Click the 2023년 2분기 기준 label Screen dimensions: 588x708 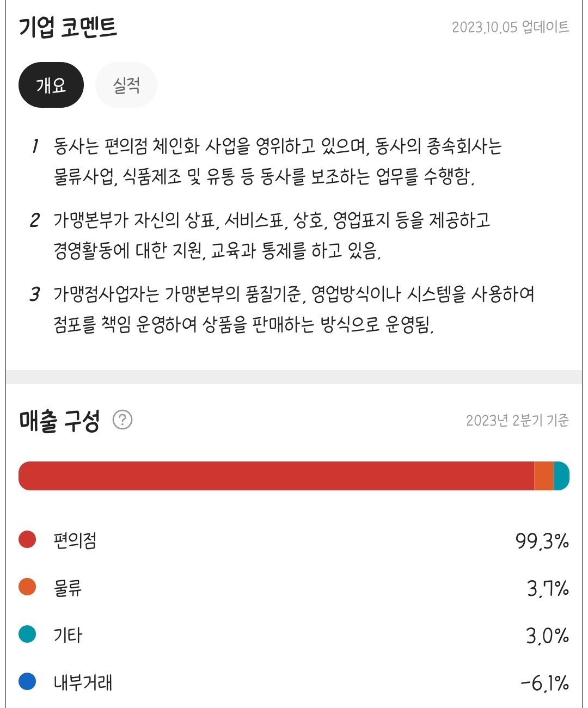click(518, 420)
